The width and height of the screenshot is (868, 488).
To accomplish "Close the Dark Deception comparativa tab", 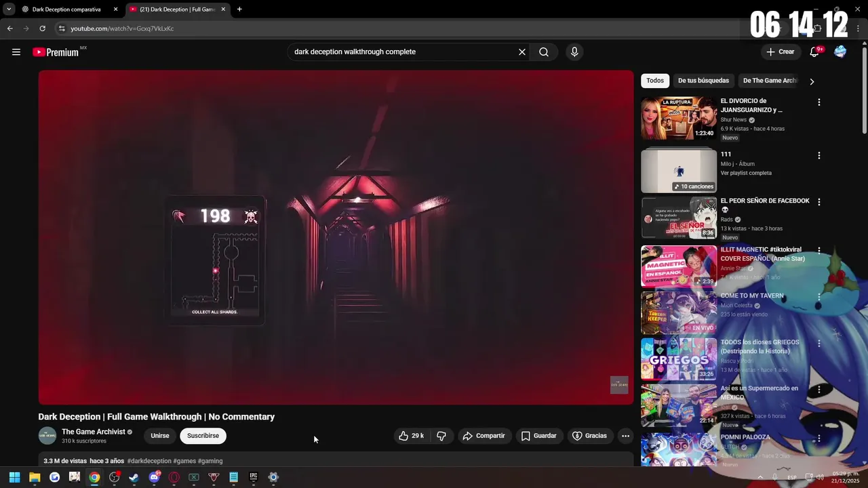I will click(116, 9).
